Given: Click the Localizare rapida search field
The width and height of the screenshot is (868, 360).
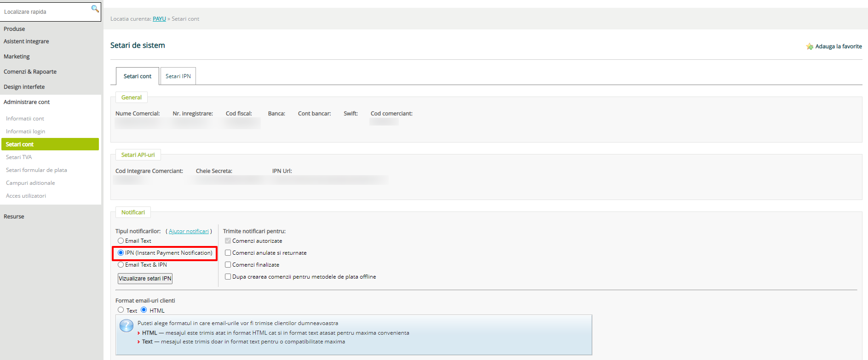Looking at the screenshot, I should 45,12.
